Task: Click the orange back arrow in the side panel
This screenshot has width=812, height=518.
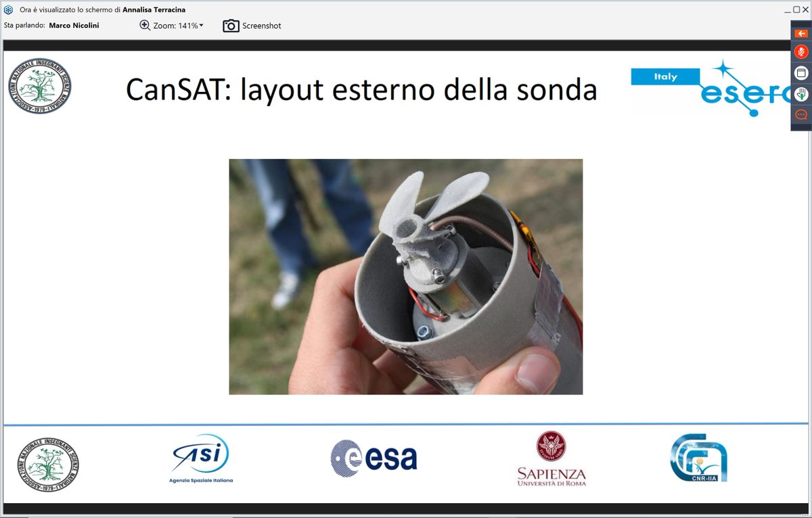Action: (x=801, y=32)
